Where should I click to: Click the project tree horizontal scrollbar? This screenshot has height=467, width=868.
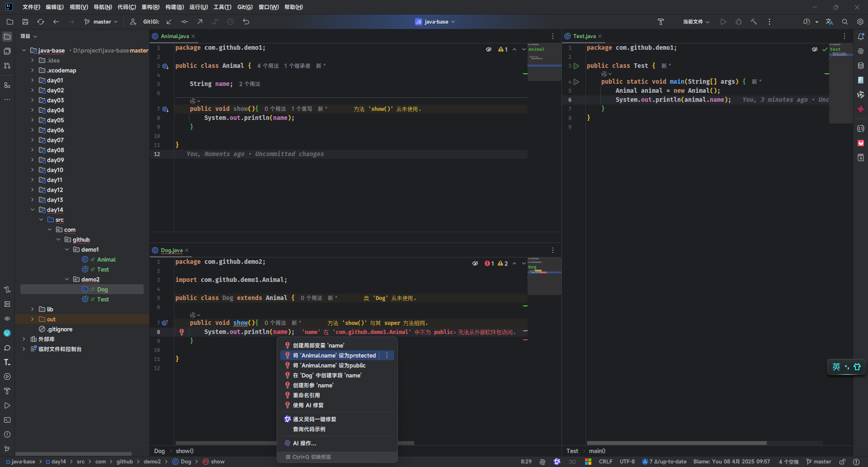pyautogui.click(x=73, y=453)
